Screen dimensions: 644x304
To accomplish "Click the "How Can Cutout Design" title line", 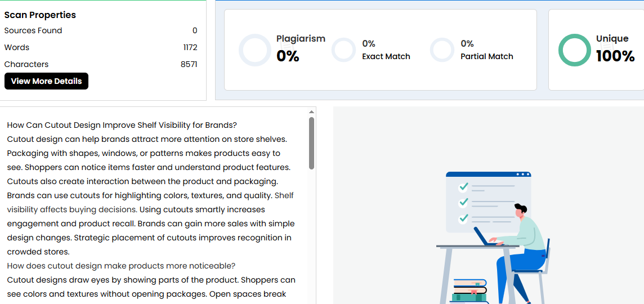I will point(122,125).
